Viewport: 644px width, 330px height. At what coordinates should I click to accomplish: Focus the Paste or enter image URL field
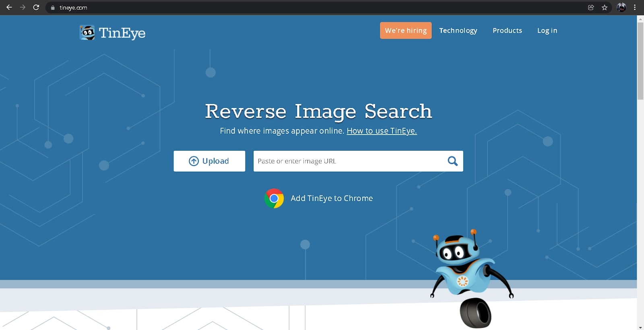(348, 161)
